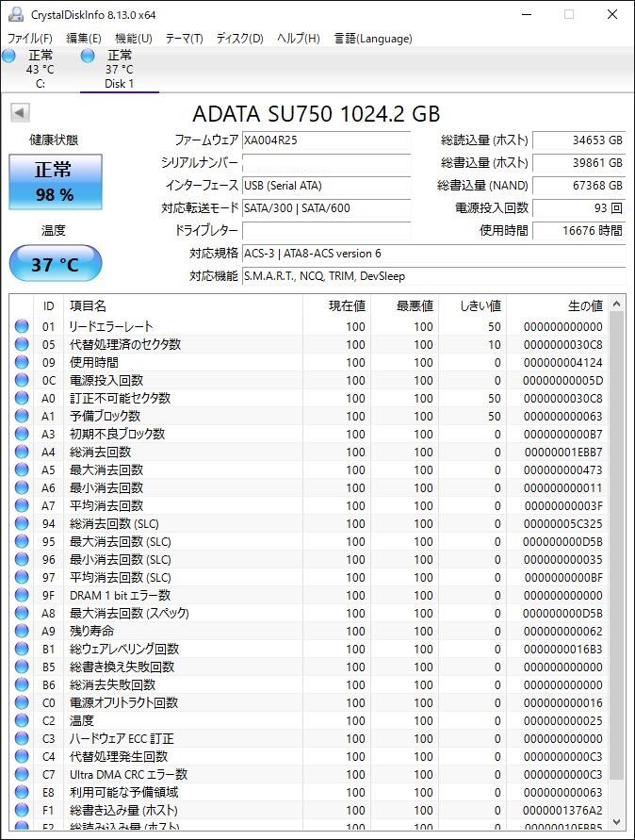635x840 pixels.
Task: Open the ヘルプ(H) menu
Action: pos(299,38)
